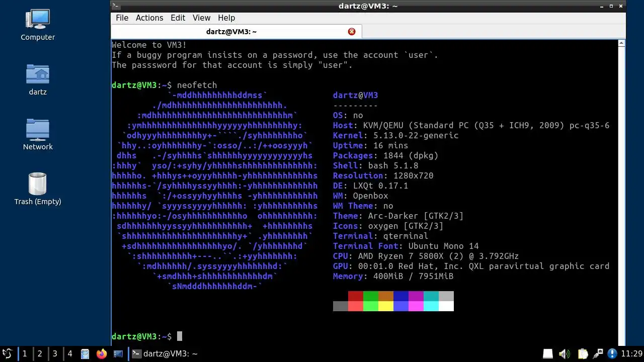Open the clipboard manager tray icon

pyautogui.click(x=582, y=354)
